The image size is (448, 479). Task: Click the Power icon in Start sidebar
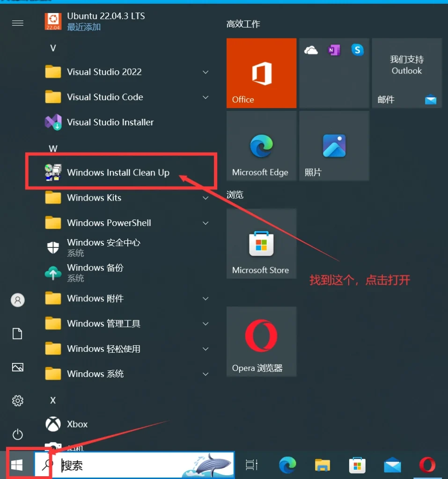[18, 435]
